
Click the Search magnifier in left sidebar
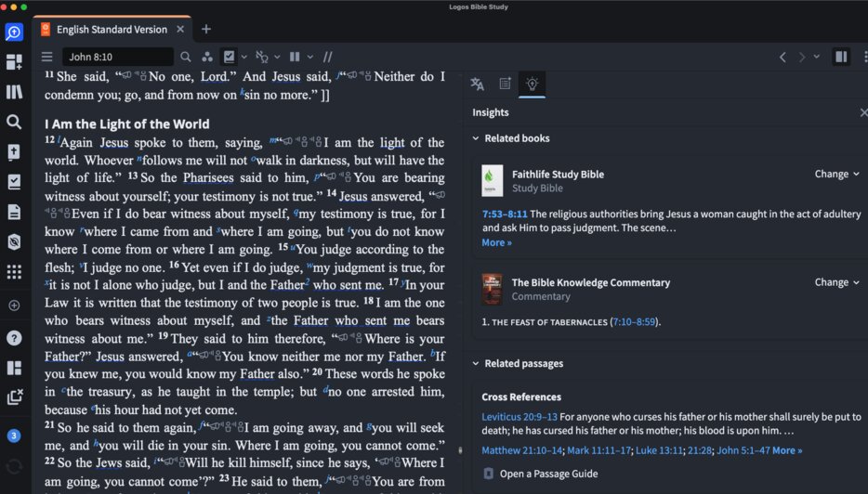pos(14,122)
